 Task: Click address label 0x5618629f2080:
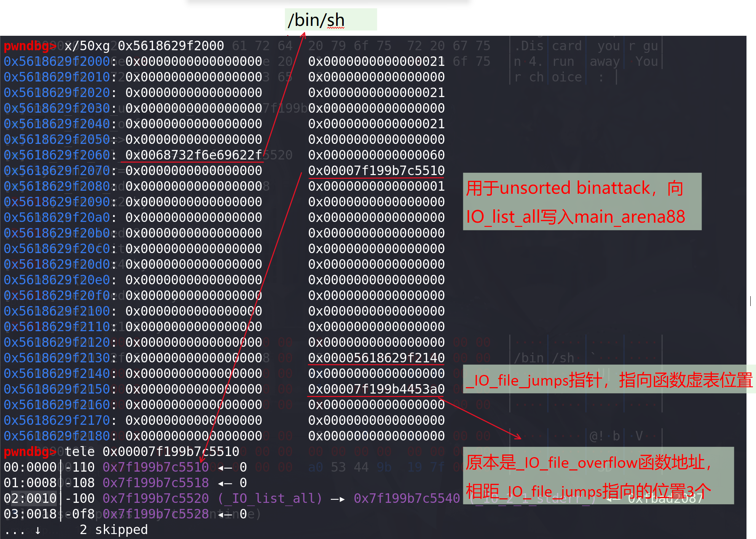pos(61,186)
